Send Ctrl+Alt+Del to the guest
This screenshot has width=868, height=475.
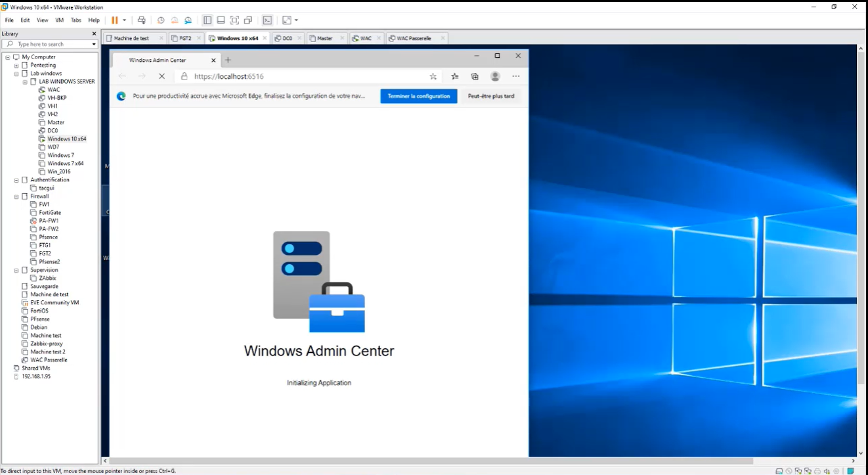(x=142, y=20)
